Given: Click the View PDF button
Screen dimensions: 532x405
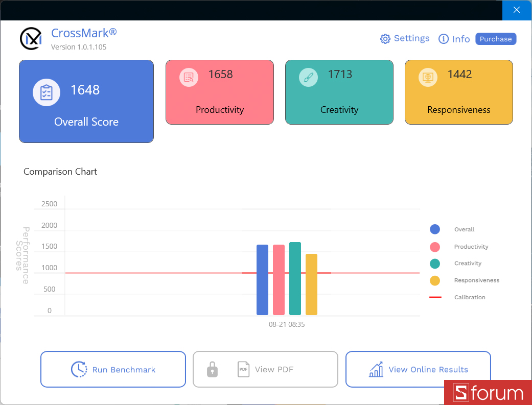Looking at the screenshot, I should tap(265, 369).
